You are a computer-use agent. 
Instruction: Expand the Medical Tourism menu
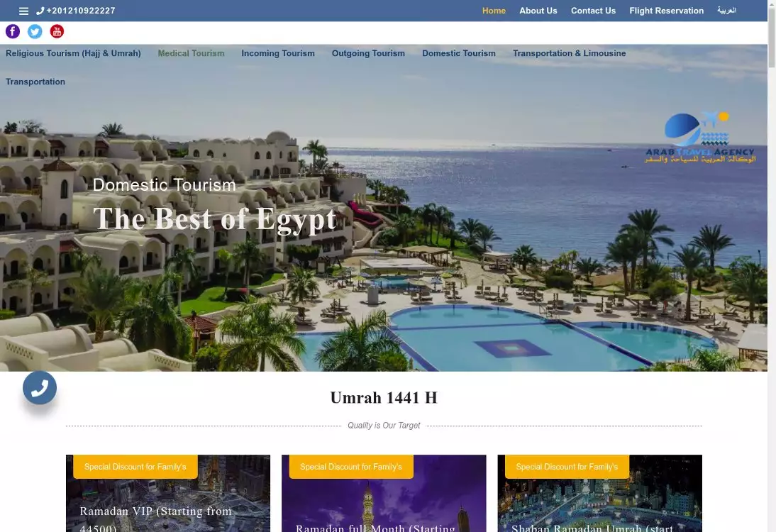191,53
